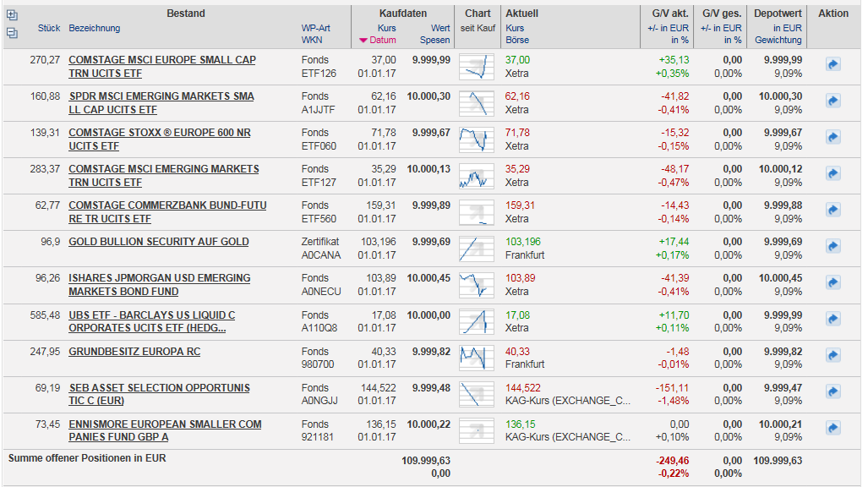Open chart thumbnail for GRUNDBESITZ EUROPA RC
The height and width of the screenshot is (487, 868).
point(477,358)
